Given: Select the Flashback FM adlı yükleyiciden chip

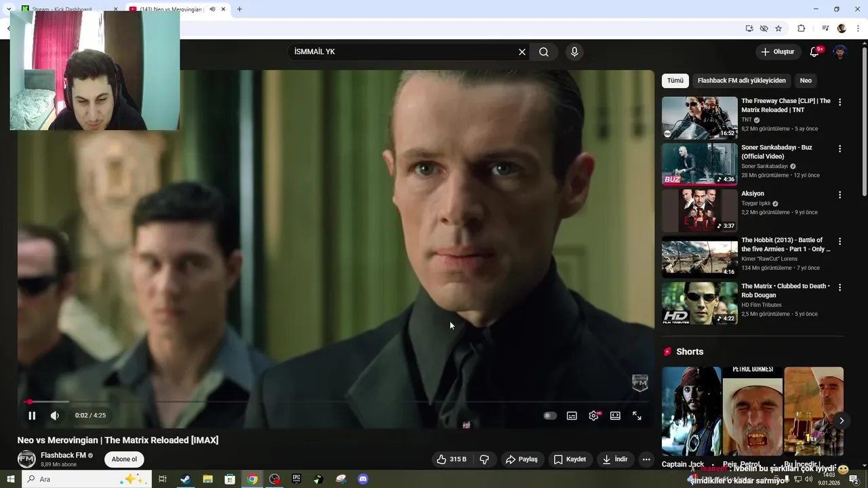Looking at the screenshot, I should pyautogui.click(x=742, y=81).
